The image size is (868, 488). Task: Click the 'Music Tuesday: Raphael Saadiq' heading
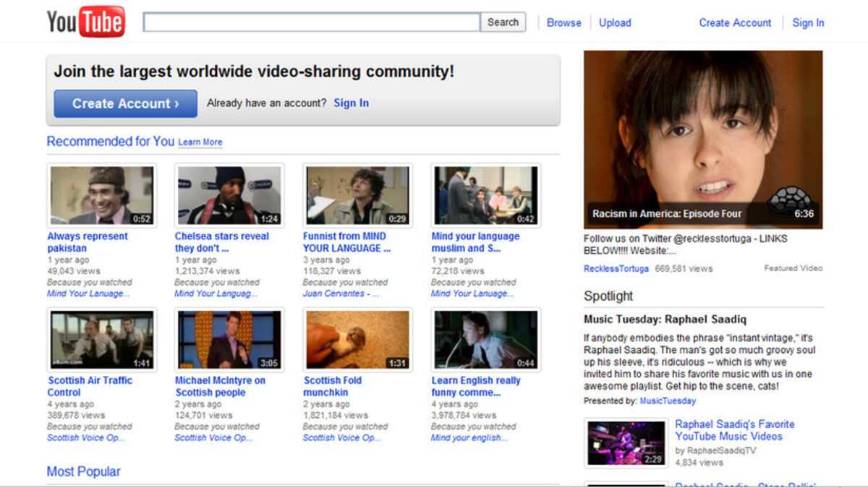pyautogui.click(x=665, y=319)
